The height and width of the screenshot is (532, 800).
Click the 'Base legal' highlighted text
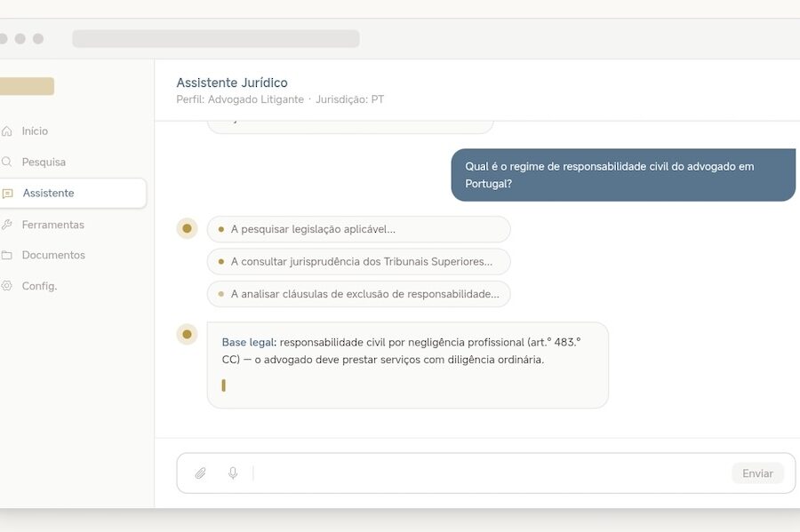(x=248, y=342)
